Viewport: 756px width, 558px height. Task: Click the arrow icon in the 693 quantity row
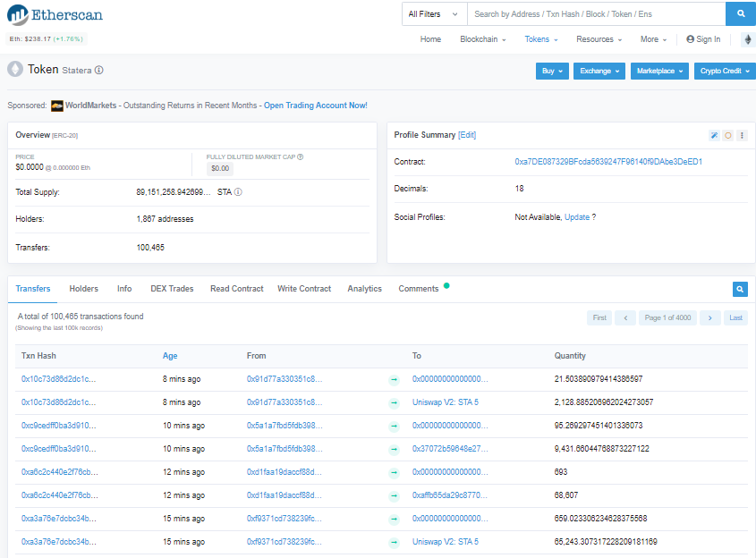click(x=394, y=473)
